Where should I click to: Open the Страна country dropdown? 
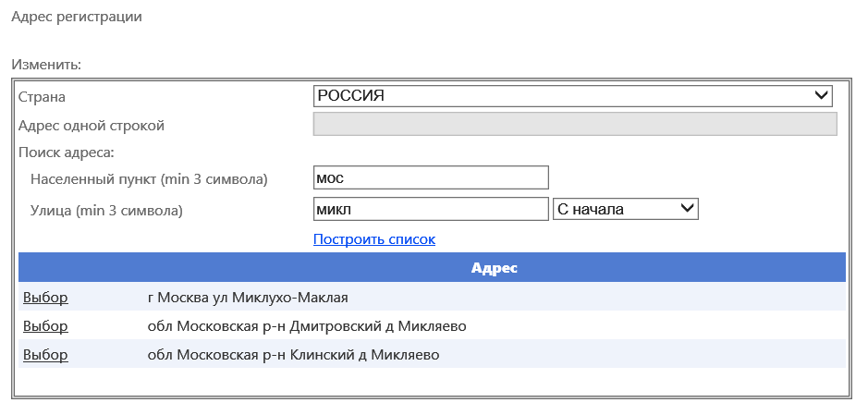point(572,96)
